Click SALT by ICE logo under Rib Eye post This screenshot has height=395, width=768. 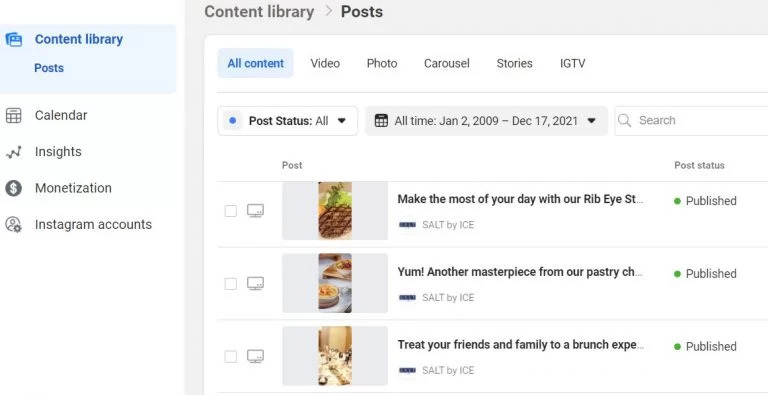click(x=407, y=225)
